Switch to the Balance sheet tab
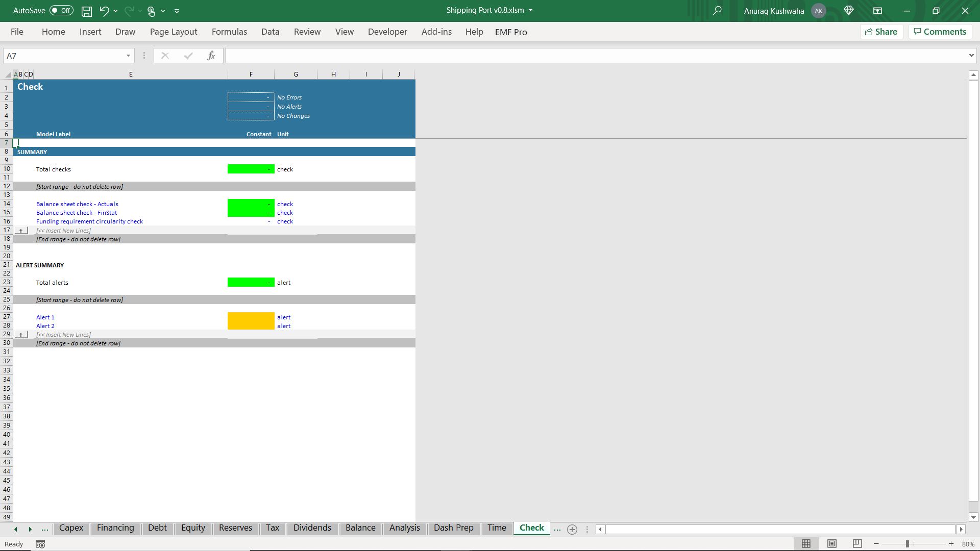Viewport: 980px width, 551px height. pos(360,528)
